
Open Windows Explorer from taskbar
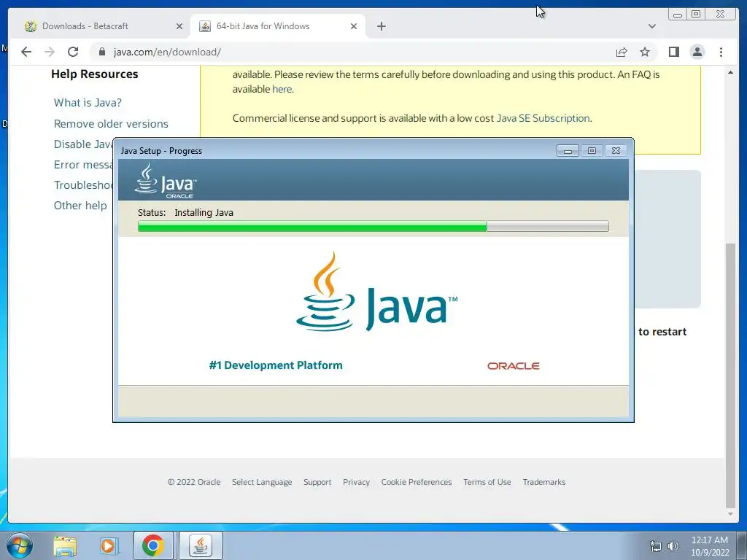tap(65, 545)
